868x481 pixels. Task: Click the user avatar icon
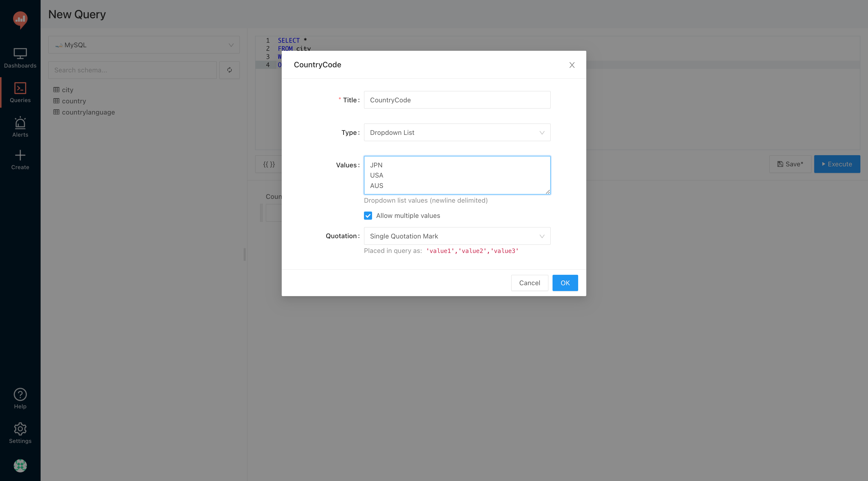tap(20, 466)
